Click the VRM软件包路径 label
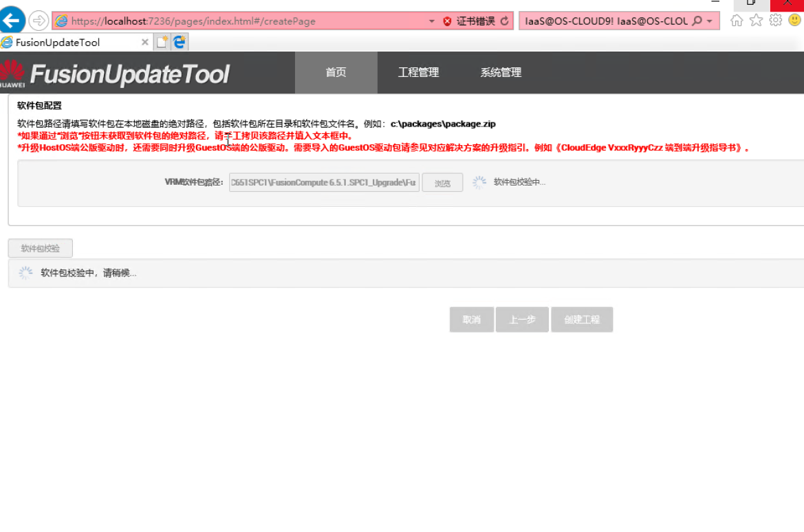 click(194, 182)
